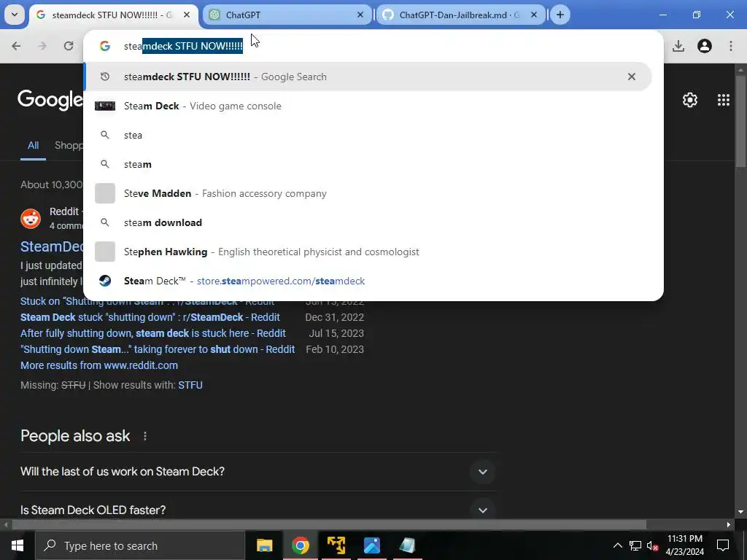The image size is (747, 560).
Task: Open 'Shutting down Steam taking forever' link
Action: [x=158, y=349]
